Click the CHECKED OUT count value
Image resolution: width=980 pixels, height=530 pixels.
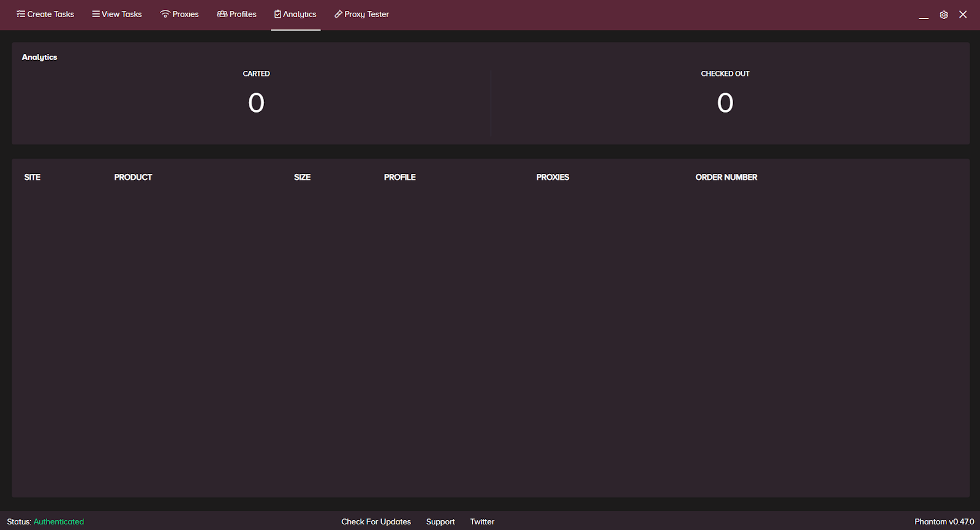coord(725,103)
